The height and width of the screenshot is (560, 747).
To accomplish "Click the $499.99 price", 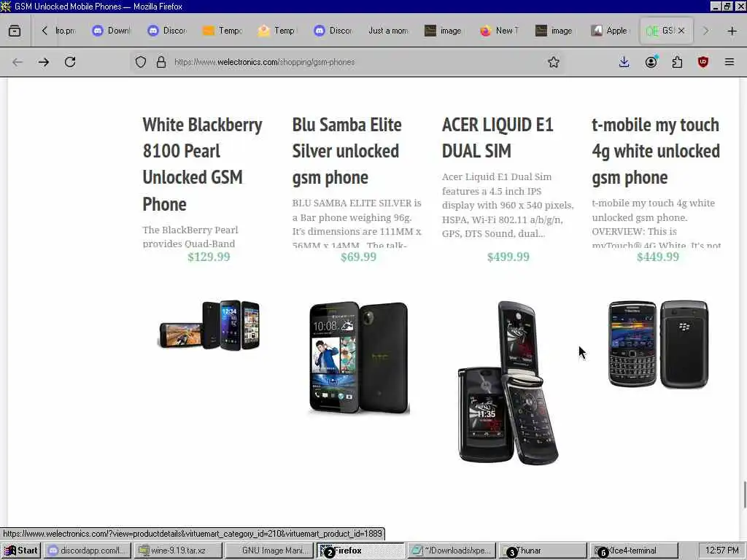I will click(508, 257).
